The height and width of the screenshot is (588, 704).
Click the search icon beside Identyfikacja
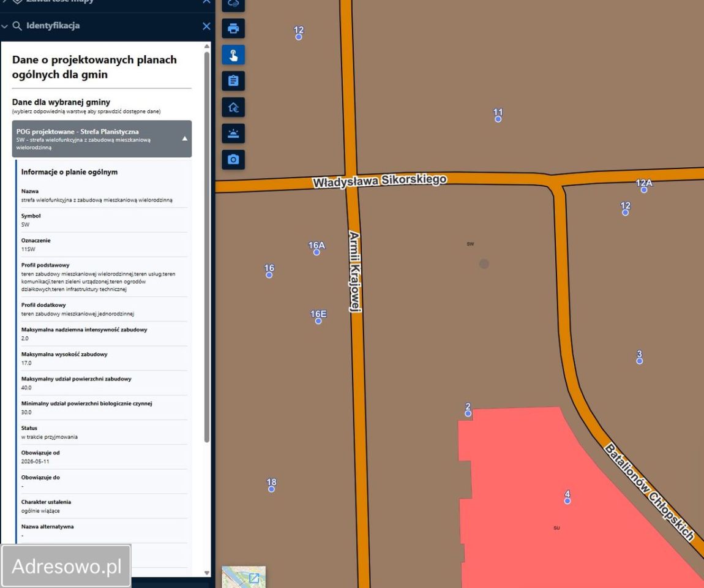point(17,26)
